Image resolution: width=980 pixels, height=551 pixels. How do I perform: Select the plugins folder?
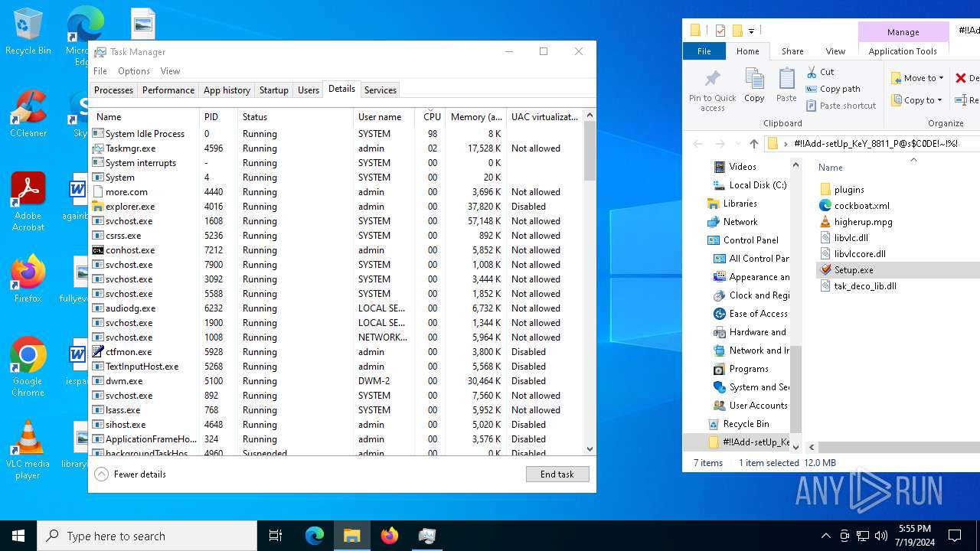[849, 189]
